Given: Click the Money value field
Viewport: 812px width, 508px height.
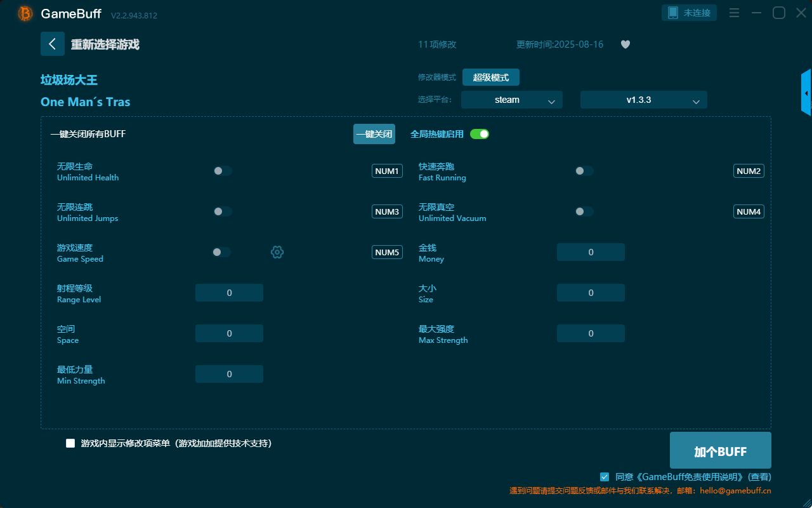Looking at the screenshot, I should pos(591,252).
